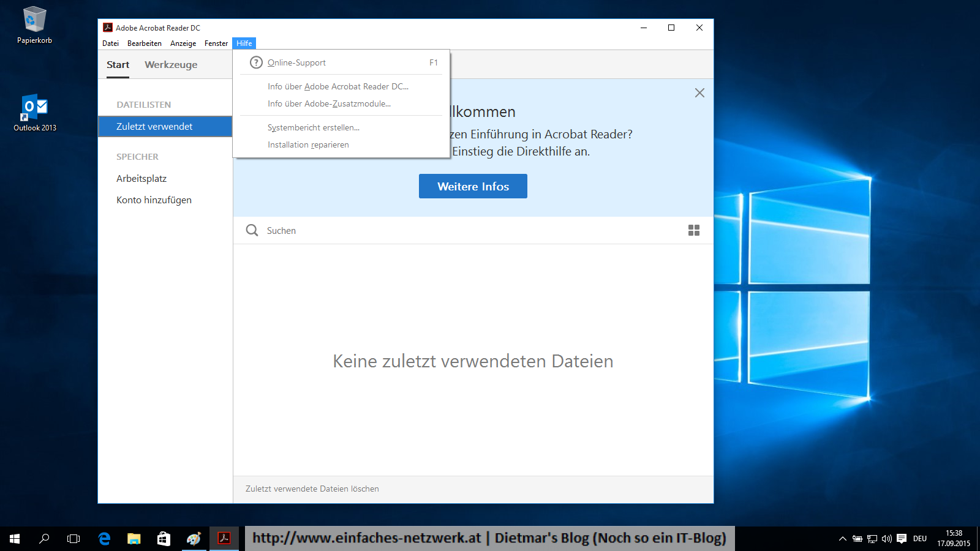Image resolution: width=980 pixels, height=551 pixels.
Task: Click the Paint taskbar icon
Action: point(194,539)
